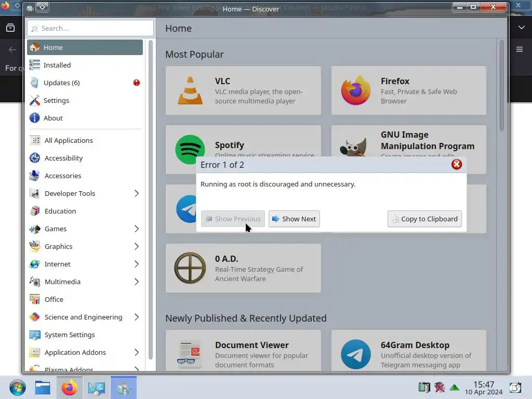Open the start menu orb in taskbar
532x399 pixels.
coord(17,388)
